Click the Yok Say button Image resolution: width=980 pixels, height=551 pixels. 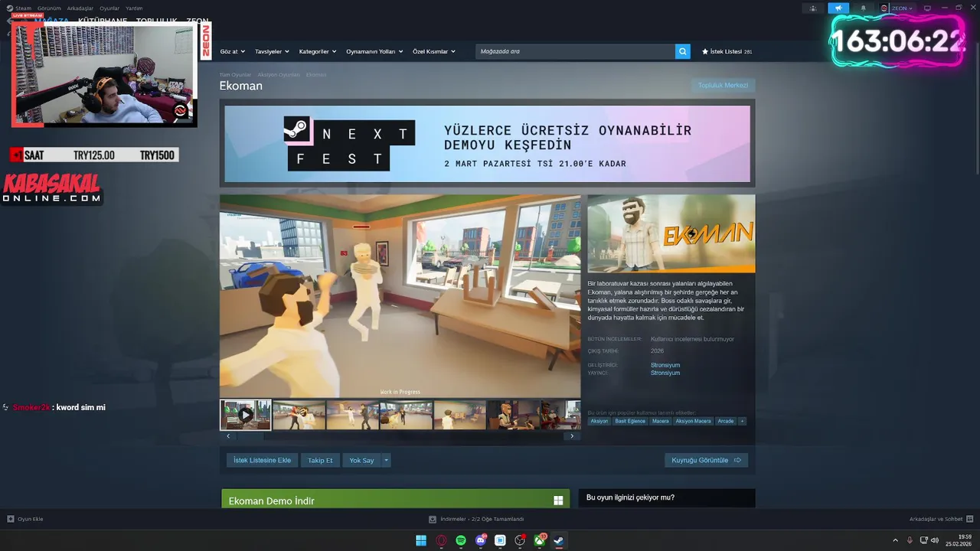click(361, 460)
